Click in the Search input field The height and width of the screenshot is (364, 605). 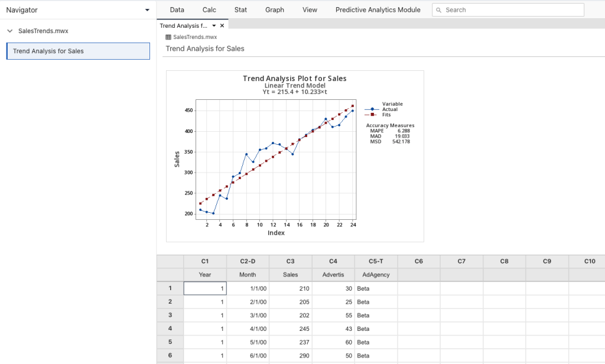[508, 10]
